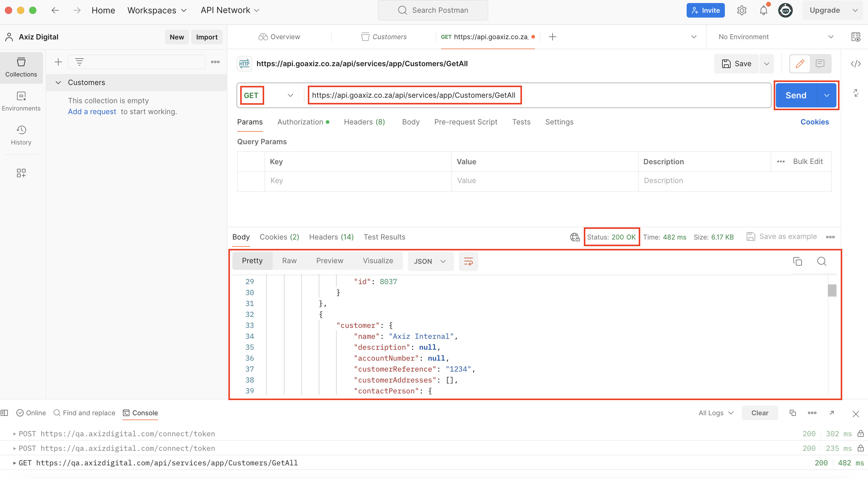Open Collections sidebar panel
The image size is (868, 479).
point(21,67)
